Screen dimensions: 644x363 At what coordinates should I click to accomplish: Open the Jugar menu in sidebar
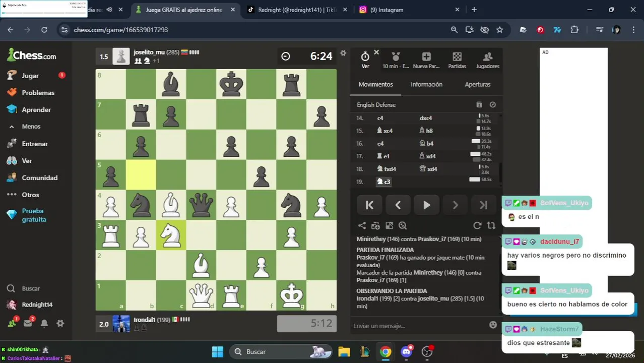tap(30, 76)
